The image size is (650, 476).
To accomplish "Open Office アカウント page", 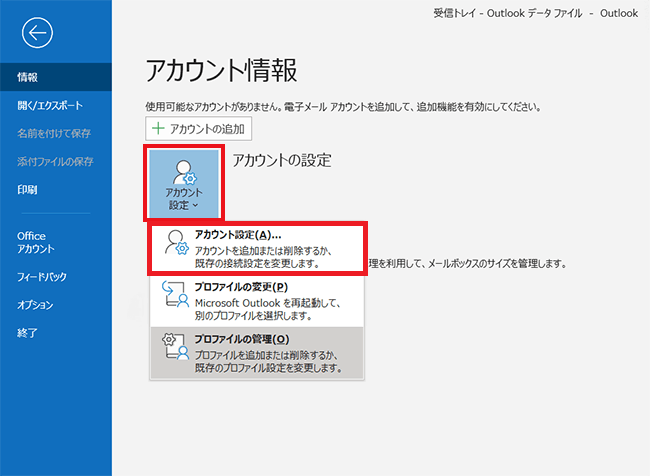I will click(x=56, y=243).
